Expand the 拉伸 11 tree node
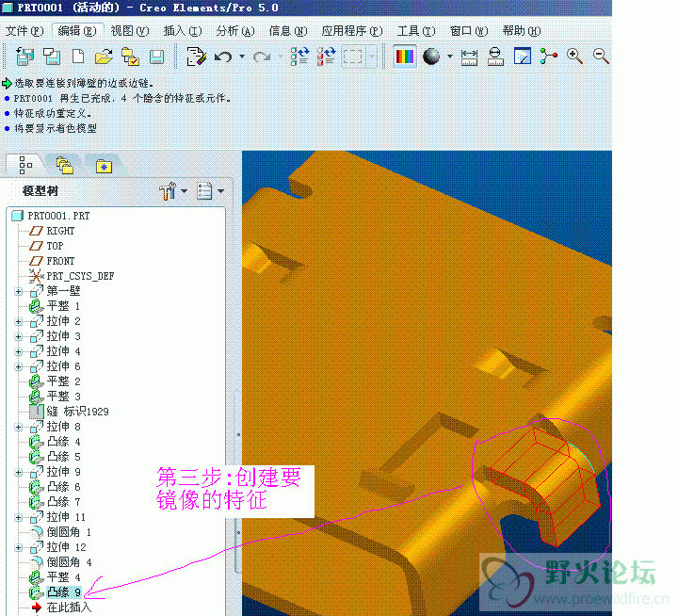678x616 pixels. pyautogui.click(x=18, y=517)
